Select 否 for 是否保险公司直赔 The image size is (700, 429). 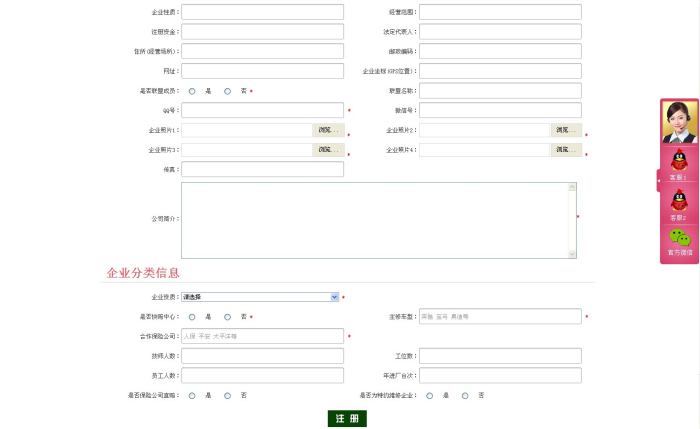pos(228,396)
